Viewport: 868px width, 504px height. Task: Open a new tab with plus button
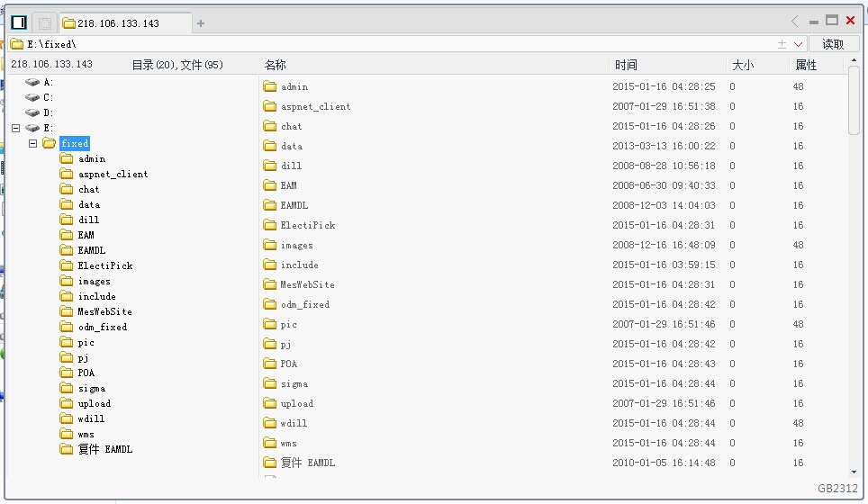[201, 23]
